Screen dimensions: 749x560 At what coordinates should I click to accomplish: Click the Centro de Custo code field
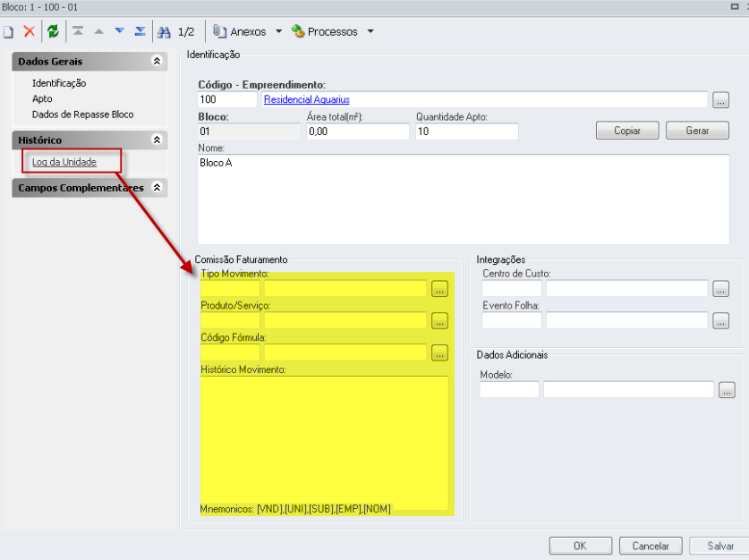[512, 288]
